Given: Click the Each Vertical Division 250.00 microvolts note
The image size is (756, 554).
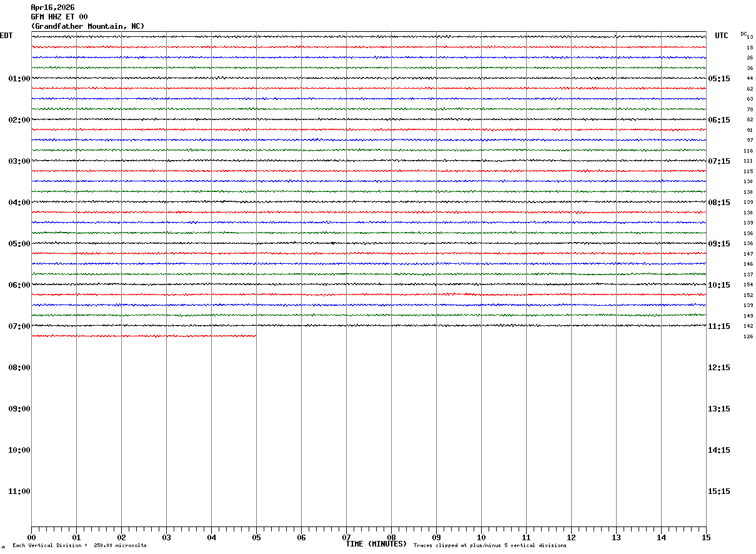Looking at the screenshot, I should [x=80, y=546].
